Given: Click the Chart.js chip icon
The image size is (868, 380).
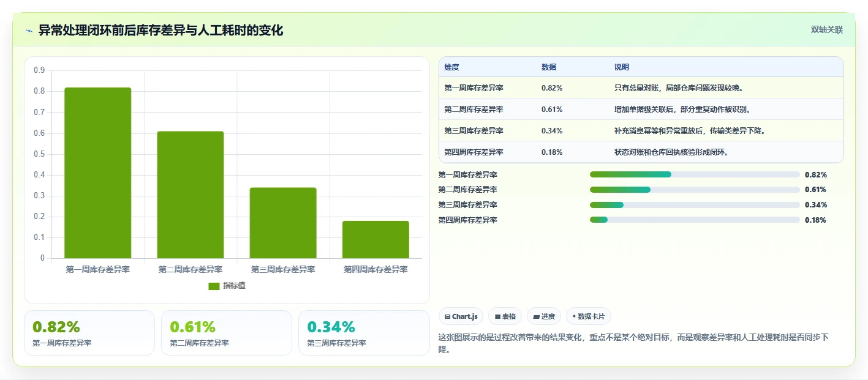Looking at the screenshot, I should point(448,317).
